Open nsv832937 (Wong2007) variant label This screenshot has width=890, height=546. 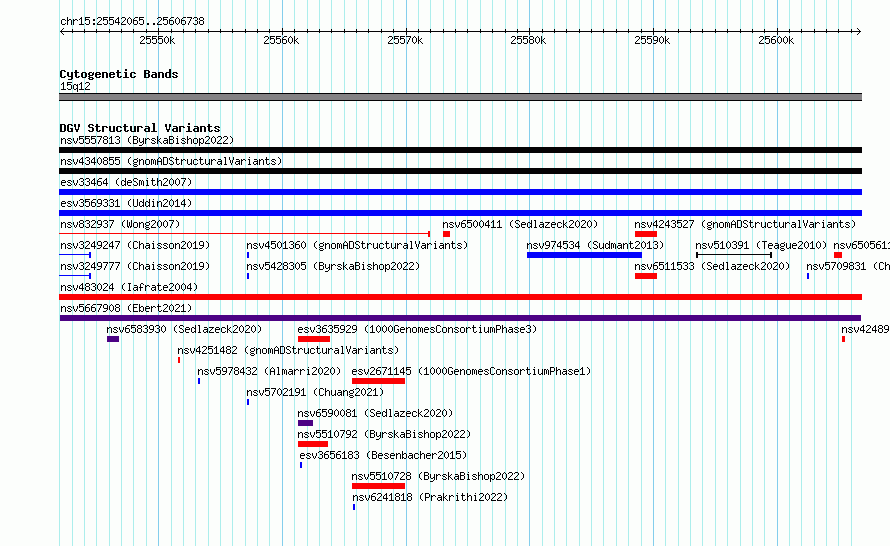click(120, 224)
